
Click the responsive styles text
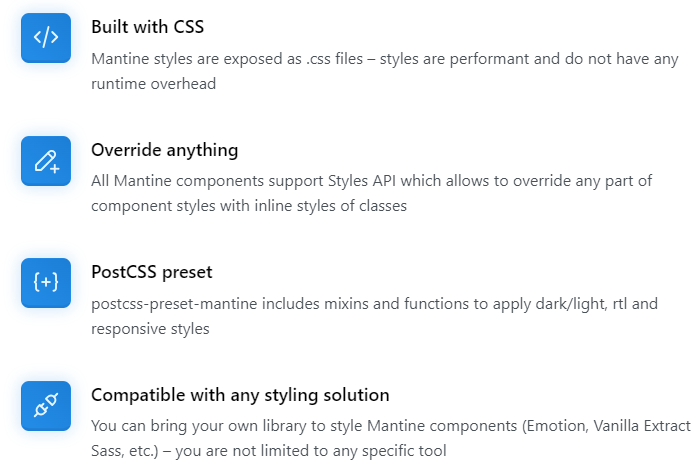pyautogui.click(x=150, y=329)
